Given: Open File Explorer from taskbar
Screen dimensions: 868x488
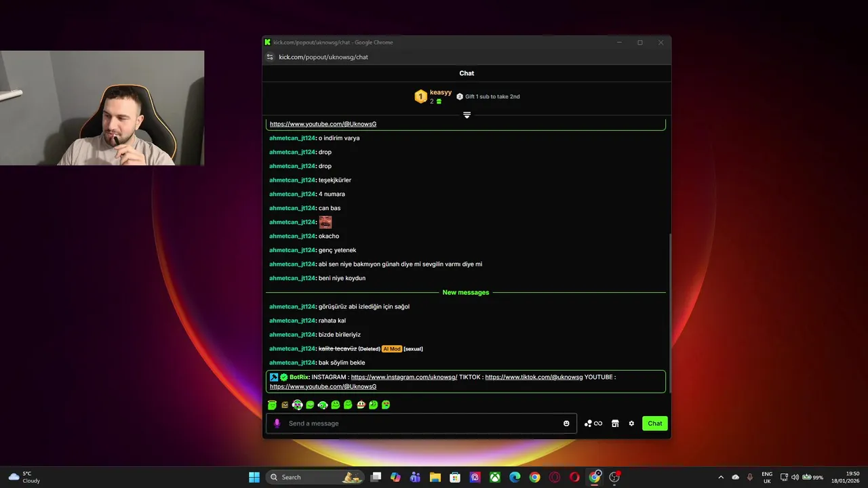Looking at the screenshot, I should tap(435, 477).
